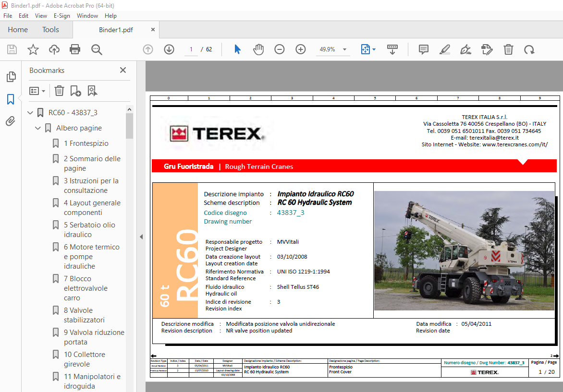
Task: Open the Find text magnifier tool
Action: [97, 49]
